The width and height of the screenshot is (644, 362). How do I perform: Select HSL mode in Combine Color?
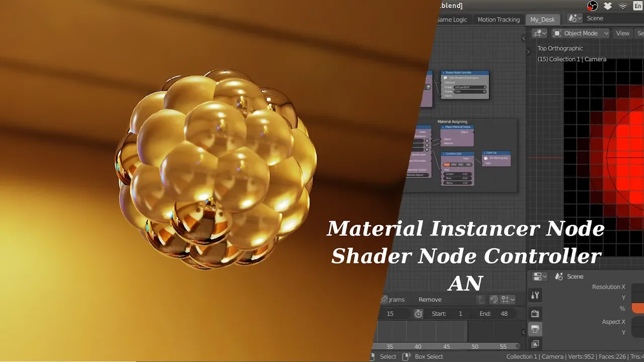click(x=461, y=164)
